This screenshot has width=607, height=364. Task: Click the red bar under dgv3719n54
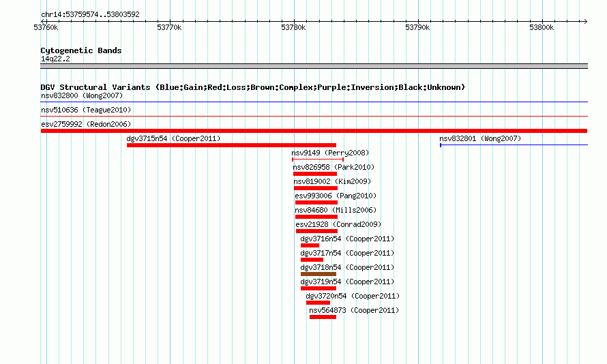coord(319,288)
